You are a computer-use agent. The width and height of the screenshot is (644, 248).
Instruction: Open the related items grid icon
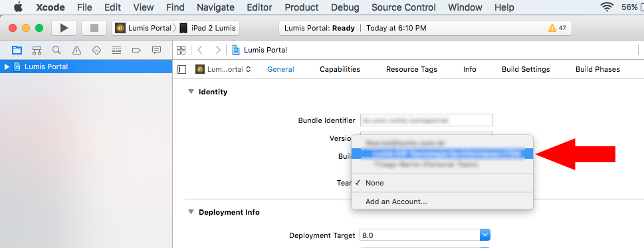pyautogui.click(x=181, y=50)
